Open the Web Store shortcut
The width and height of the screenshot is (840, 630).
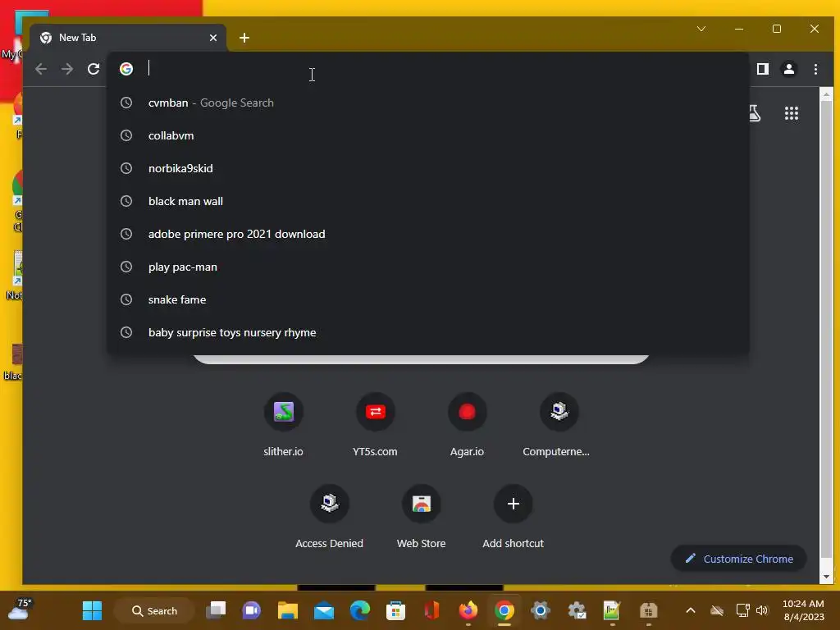pos(421,515)
